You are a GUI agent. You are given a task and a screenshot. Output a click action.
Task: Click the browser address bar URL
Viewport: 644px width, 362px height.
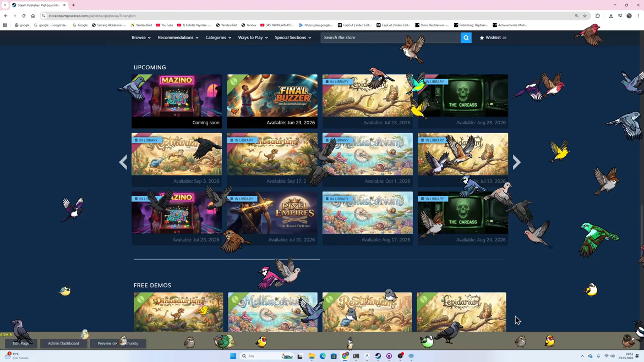[x=92, y=15]
